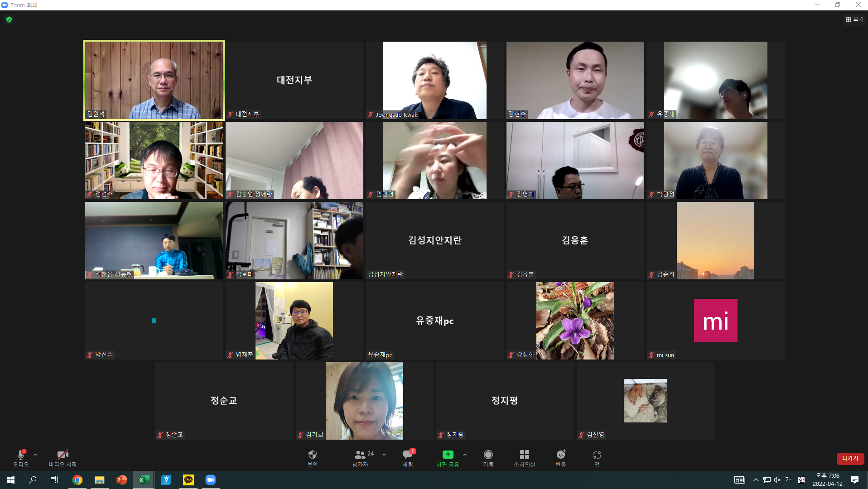Click the microphone audio icon
Image resolution: width=868 pixels, height=489 pixels.
pyautogui.click(x=21, y=455)
